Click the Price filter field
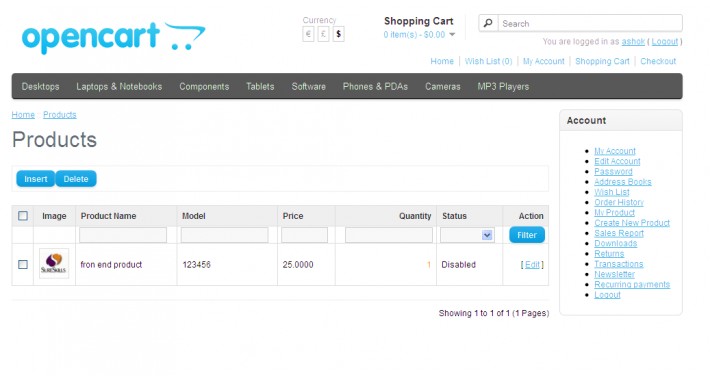 pyautogui.click(x=304, y=235)
